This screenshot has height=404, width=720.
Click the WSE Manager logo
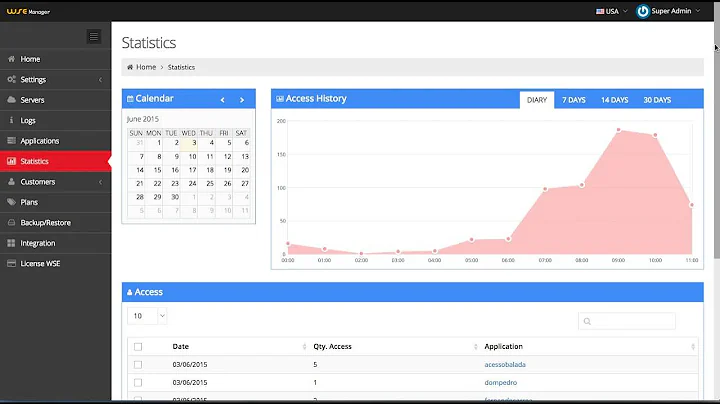(28, 11)
